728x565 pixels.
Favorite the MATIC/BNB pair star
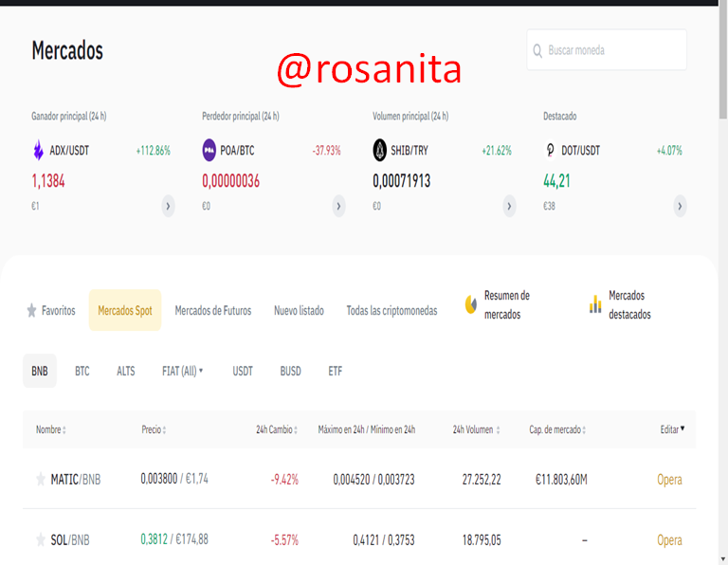41,479
